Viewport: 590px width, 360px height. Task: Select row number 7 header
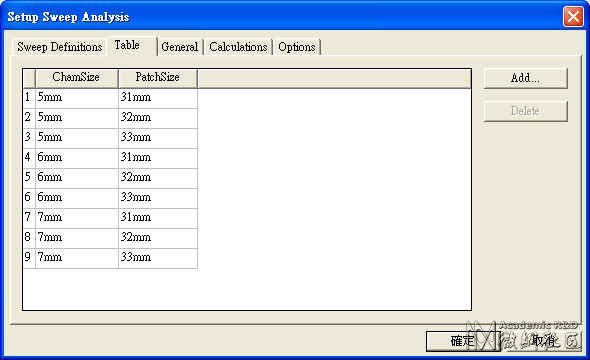[x=29, y=218]
